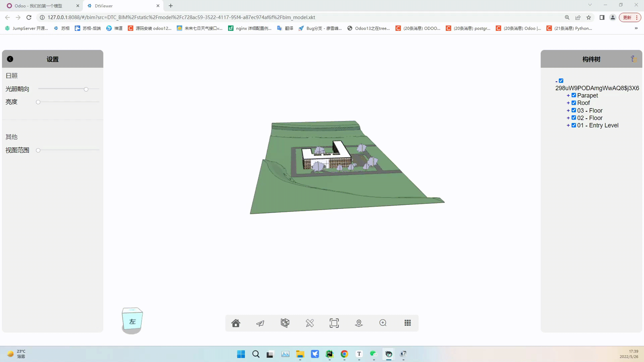Uncheck the Parapet checkbox
The width and height of the screenshot is (644, 362).
coord(574,95)
